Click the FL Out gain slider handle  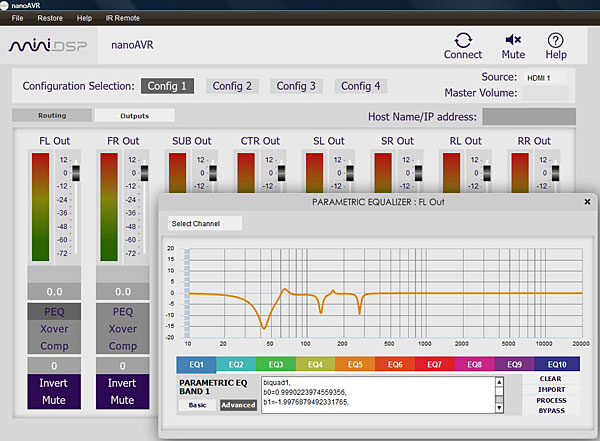coord(76,173)
